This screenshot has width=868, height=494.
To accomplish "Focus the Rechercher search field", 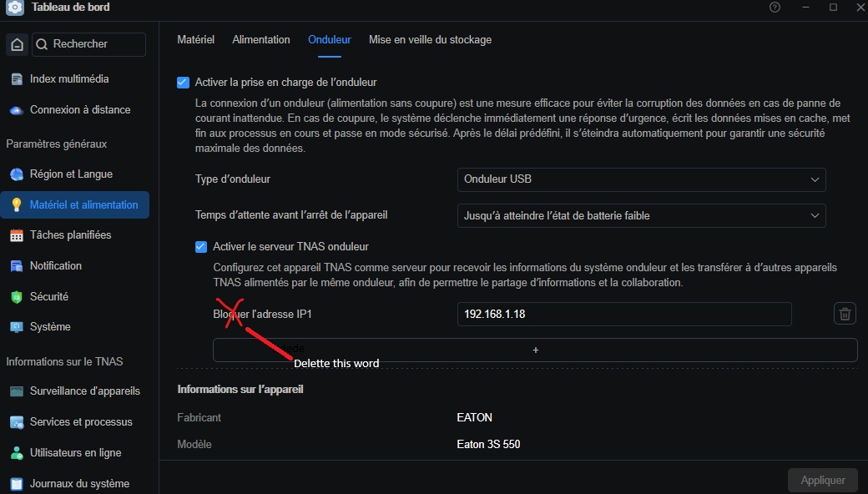I will click(x=88, y=44).
